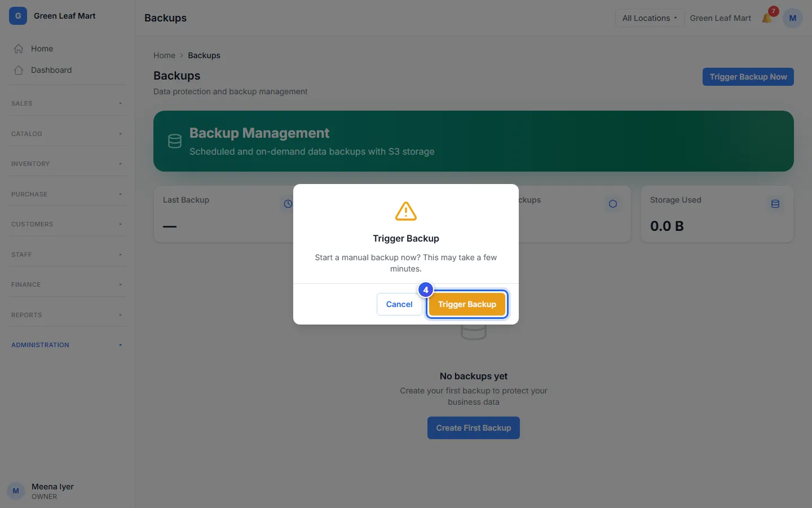
Task: Expand the Inventory sidebar section
Action: click(67, 164)
